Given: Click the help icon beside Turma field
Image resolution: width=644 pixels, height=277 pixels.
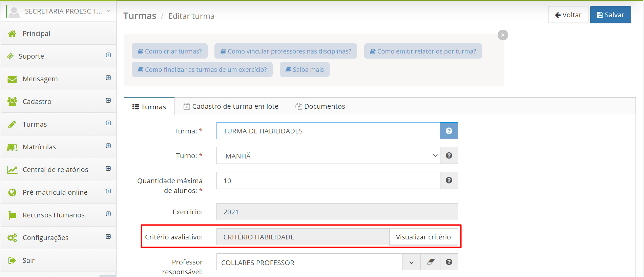Looking at the screenshot, I should click(x=449, y=131).
